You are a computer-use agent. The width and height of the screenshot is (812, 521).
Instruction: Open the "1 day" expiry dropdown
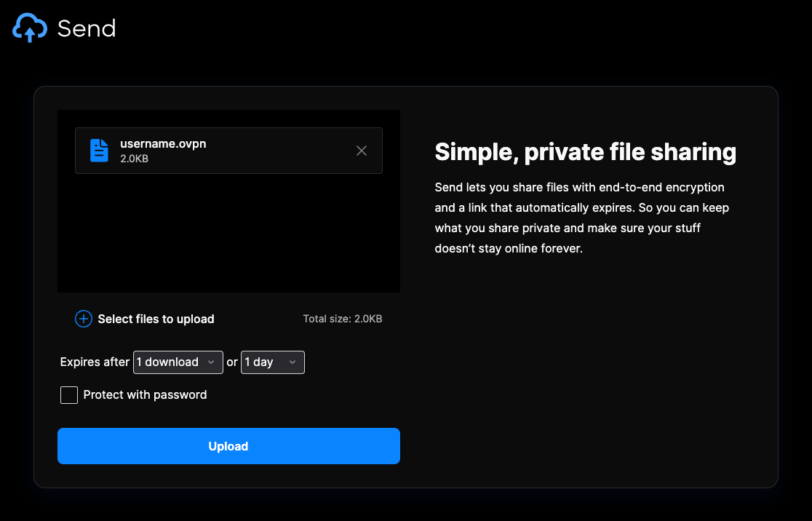[x=272, y=362]
